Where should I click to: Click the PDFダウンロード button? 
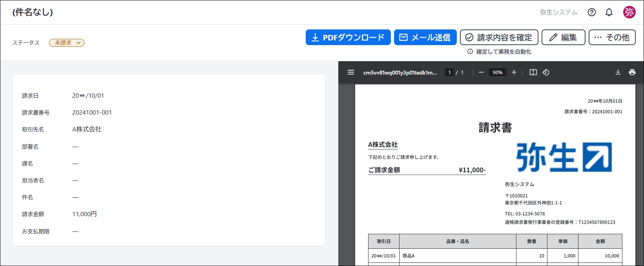click(348, 37)
